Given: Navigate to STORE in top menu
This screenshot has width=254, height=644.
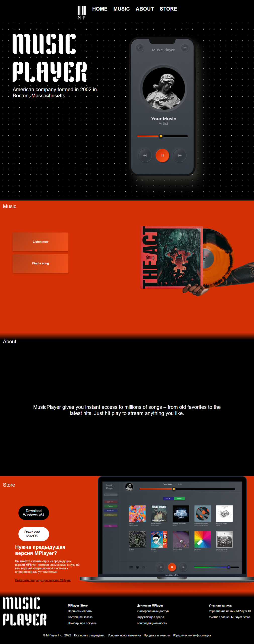Looking at the screenshot, I should coord(168,9).
